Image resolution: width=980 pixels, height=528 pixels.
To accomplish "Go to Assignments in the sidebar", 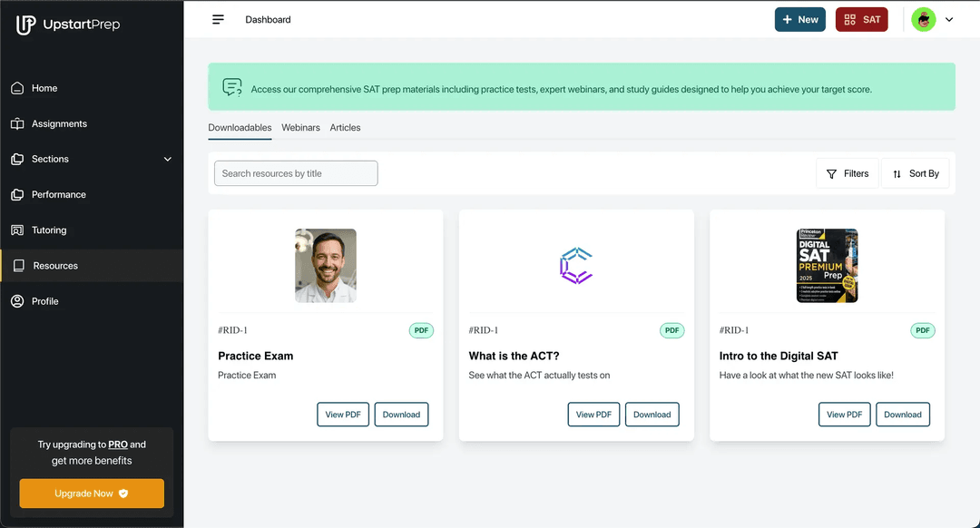I will coord(59,123).
